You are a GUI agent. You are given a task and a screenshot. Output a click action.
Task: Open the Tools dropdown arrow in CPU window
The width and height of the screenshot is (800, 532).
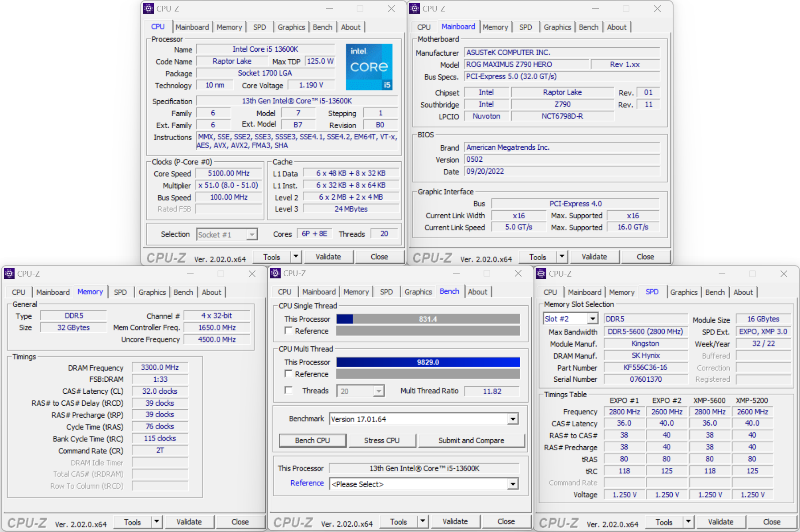(296, 257)
